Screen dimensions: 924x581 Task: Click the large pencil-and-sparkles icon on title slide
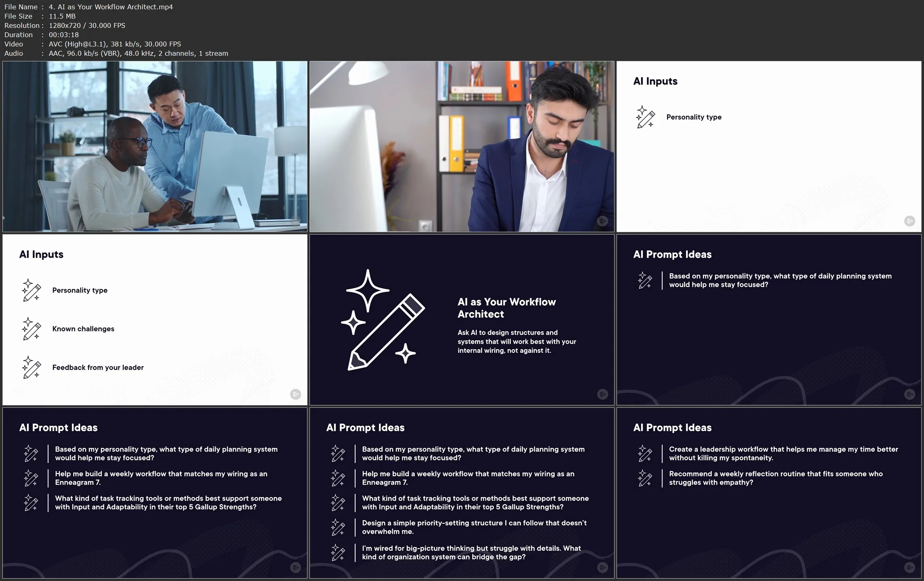coord(383,319)
